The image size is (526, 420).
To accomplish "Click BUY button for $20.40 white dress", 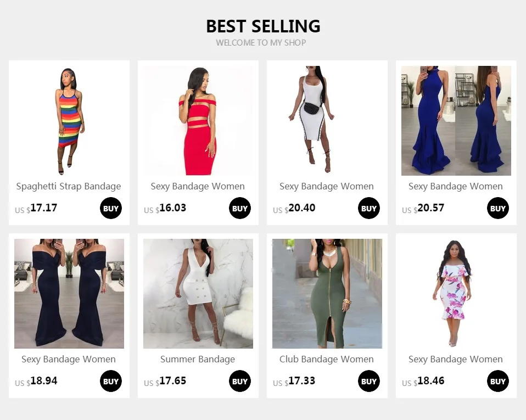I will (x=368, y=208).
